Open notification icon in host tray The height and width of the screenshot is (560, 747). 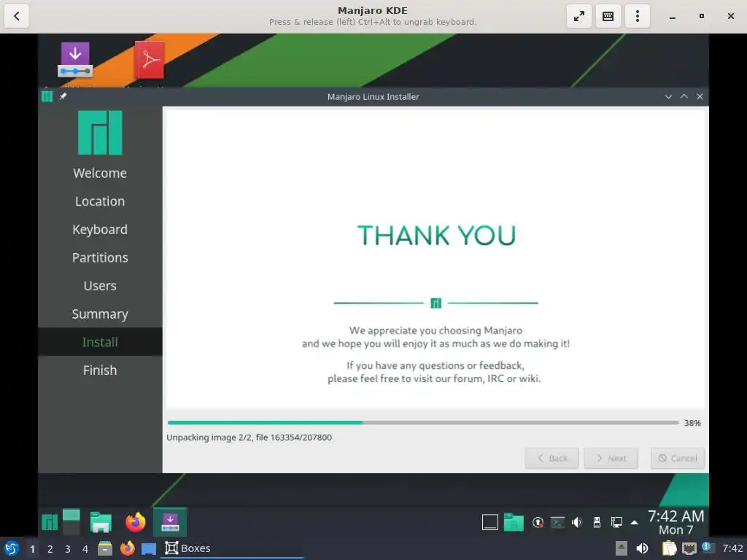708,548
